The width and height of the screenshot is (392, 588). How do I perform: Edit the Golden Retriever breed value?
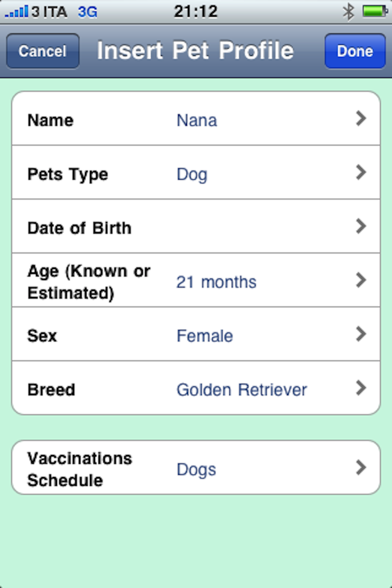(x=241, y=390)
